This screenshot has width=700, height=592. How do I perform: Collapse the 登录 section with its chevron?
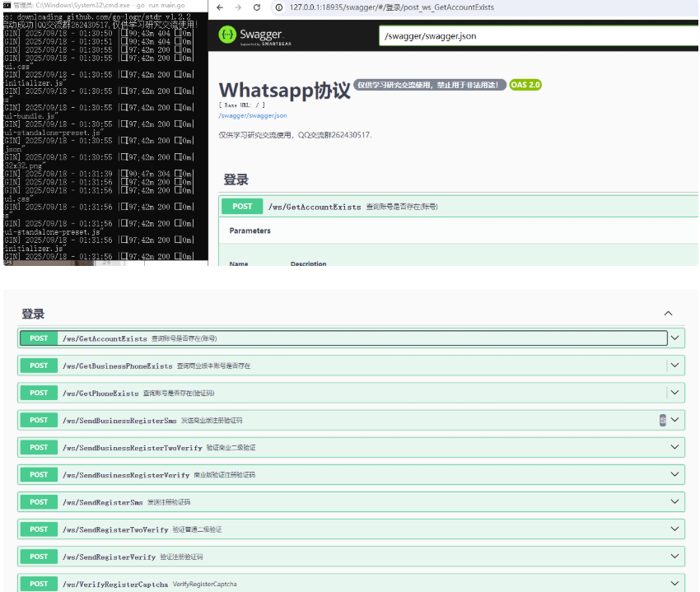[x=668, y=314]
